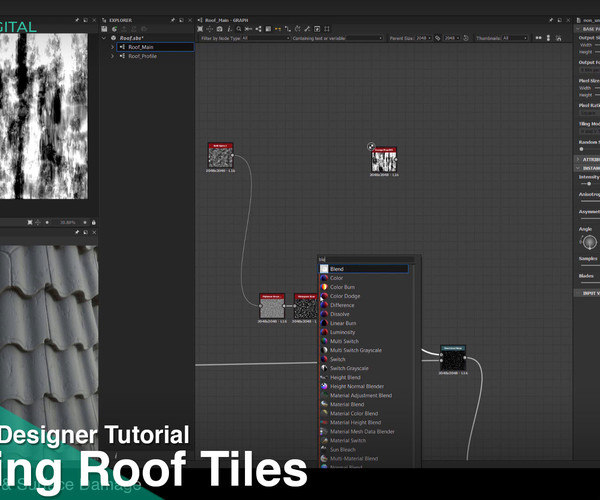This screenshot has width=600, height=500.
Task: Click the fit-to-view icon in graph toolbar
Action: point(200,29)
